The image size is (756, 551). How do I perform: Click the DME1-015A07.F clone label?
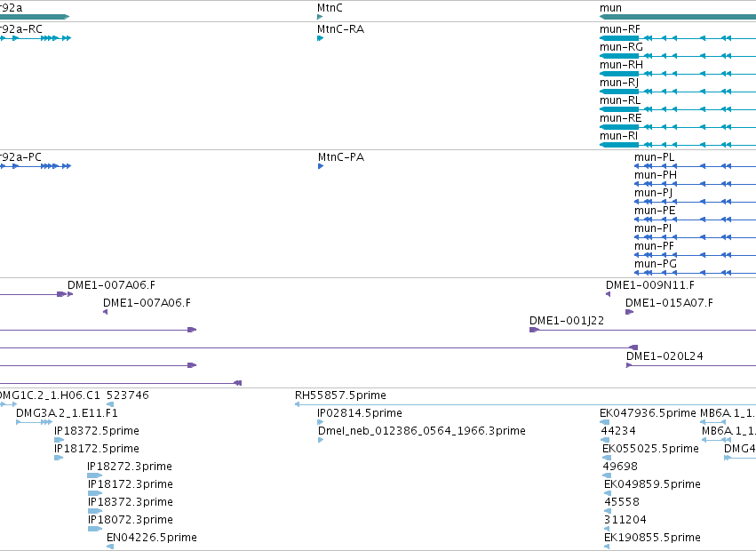point(669,303)
